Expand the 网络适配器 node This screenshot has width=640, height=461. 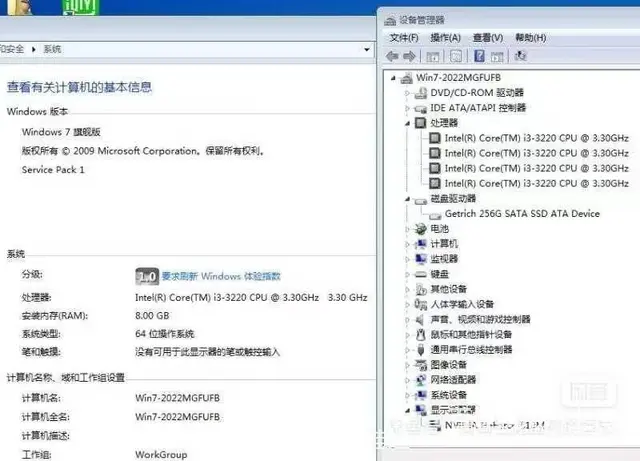click(407, 380)
